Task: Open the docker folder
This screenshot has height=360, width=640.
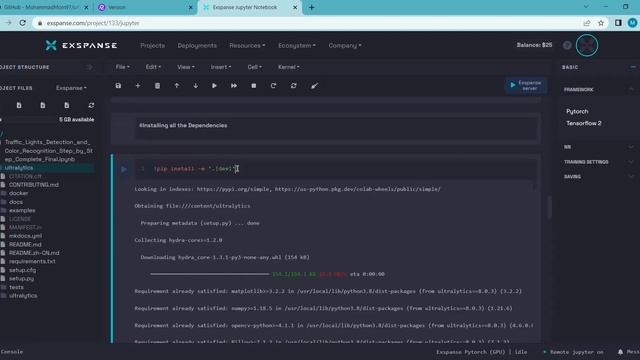Action: coord(18,193)
